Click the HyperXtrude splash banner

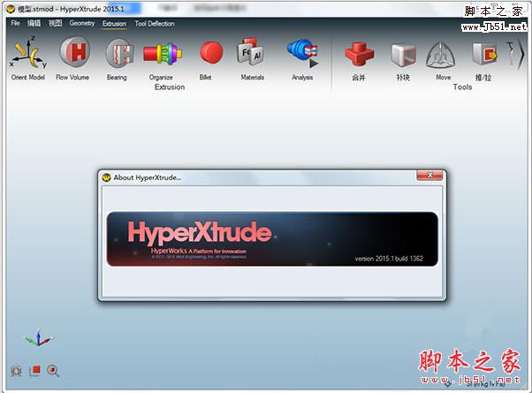272,239
